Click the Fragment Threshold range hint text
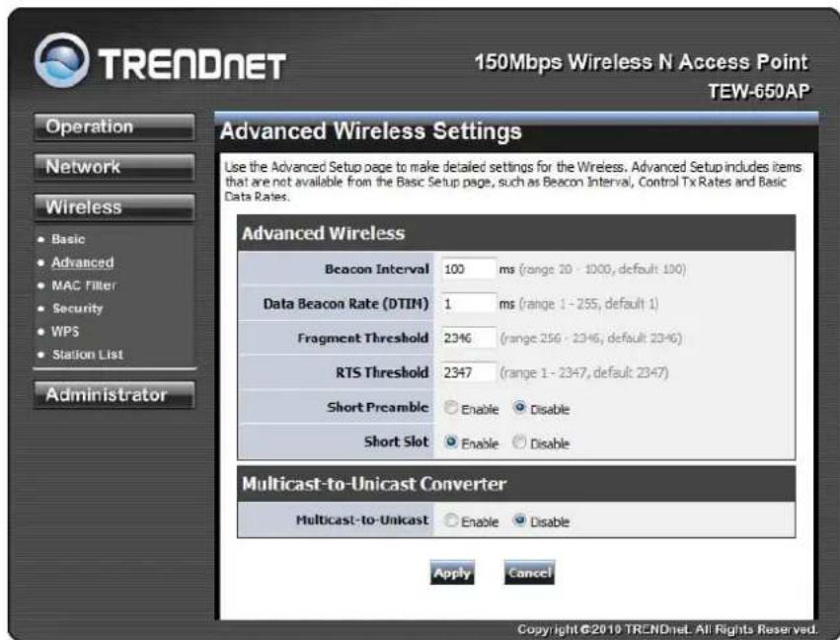 591,338
